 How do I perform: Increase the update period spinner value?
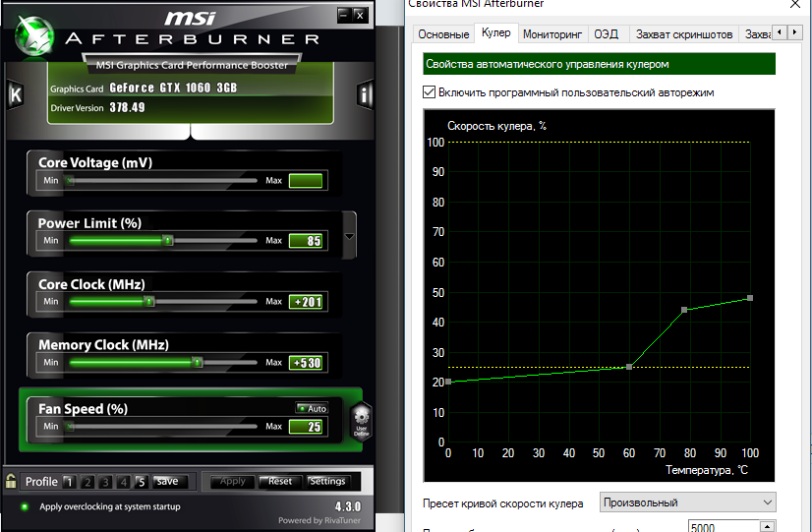click(x=767, y=525)
